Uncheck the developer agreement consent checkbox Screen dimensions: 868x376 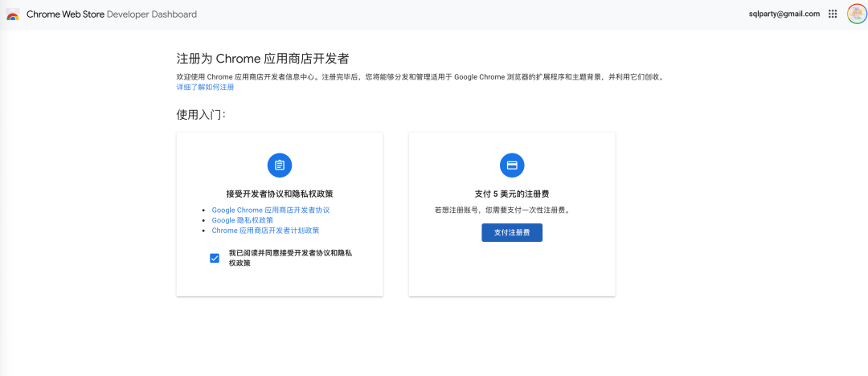click(x=215, y=258)
